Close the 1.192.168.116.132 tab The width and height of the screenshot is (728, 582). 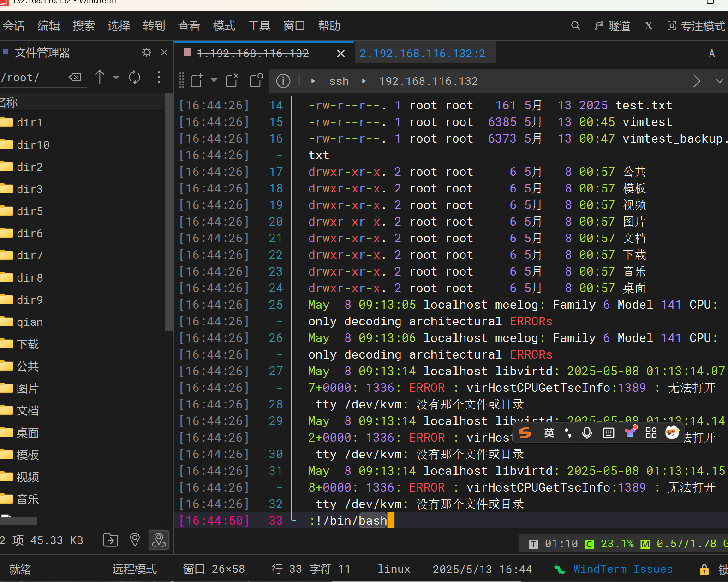coord(341,54)
